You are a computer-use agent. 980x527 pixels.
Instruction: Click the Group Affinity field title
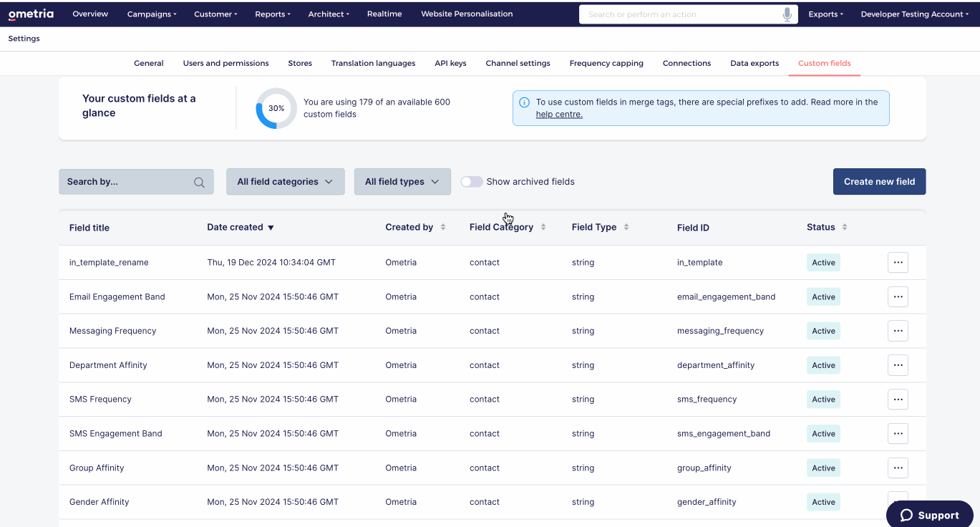(97, 468)
